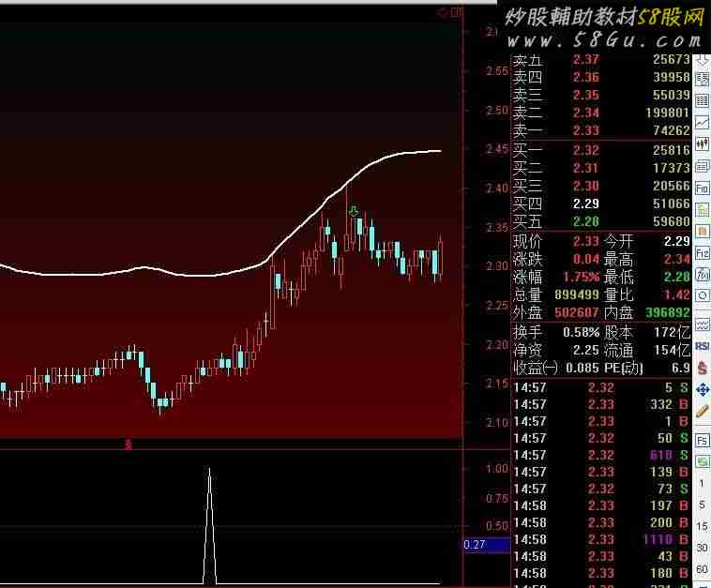Click the F5 chart switch icon
The width and height of the screenshot is (711, 588).
coord(703,440)
